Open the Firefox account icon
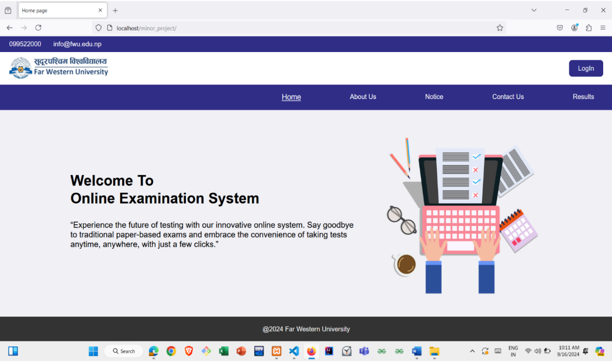 coord(574,28)
